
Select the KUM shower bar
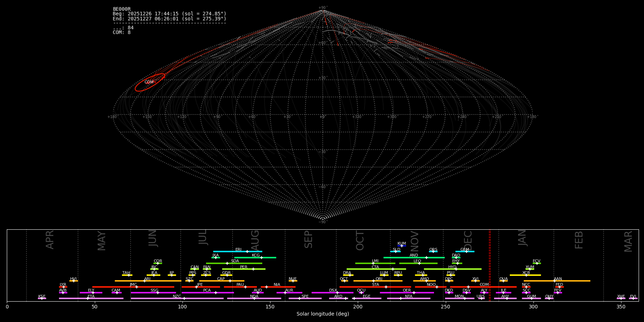point(402,246)
